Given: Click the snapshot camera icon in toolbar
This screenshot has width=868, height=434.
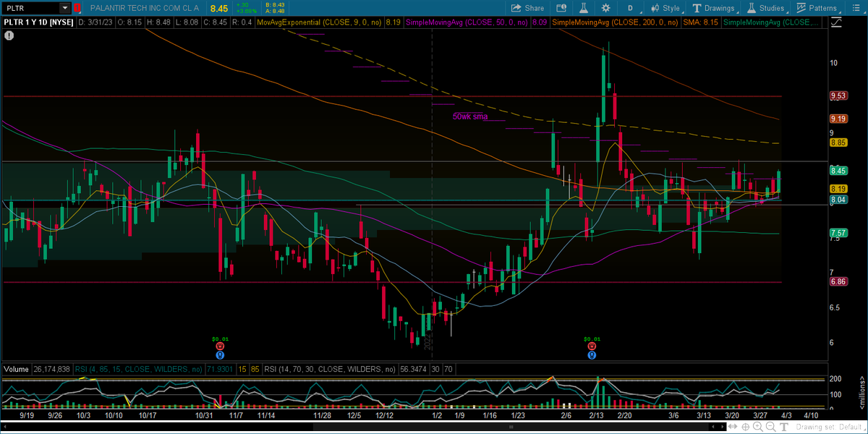Looking at the screenshot, I should pos(562,8).
